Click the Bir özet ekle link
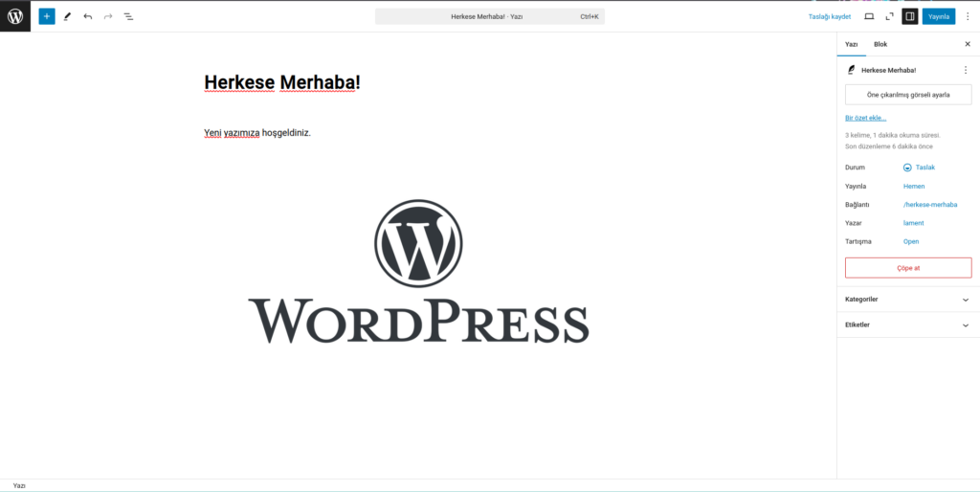 click(x=865, y=118)
